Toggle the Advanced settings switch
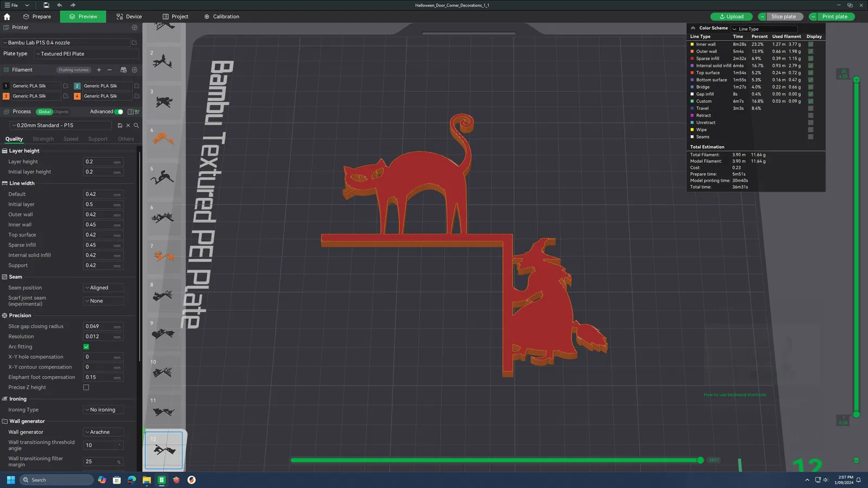Viewport: 868px width, 488px height. (x=119, y=112)
